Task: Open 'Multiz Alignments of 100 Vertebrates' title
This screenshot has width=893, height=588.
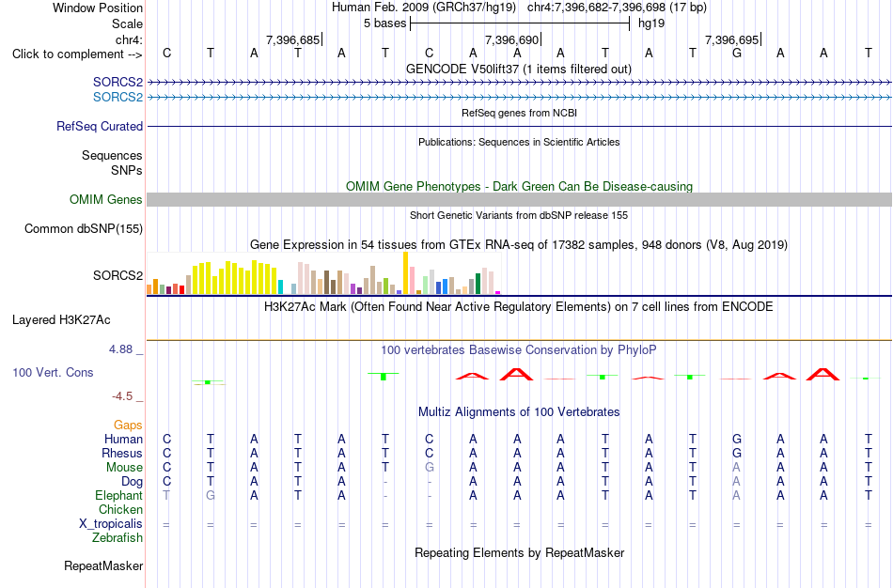Action: click(519, 412)
